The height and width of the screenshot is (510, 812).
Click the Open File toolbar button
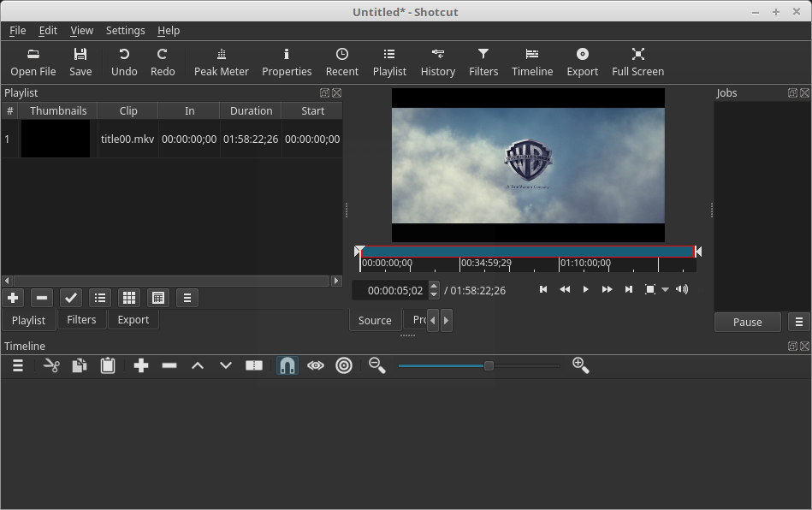pyautogui.click(x=33, y=62)
